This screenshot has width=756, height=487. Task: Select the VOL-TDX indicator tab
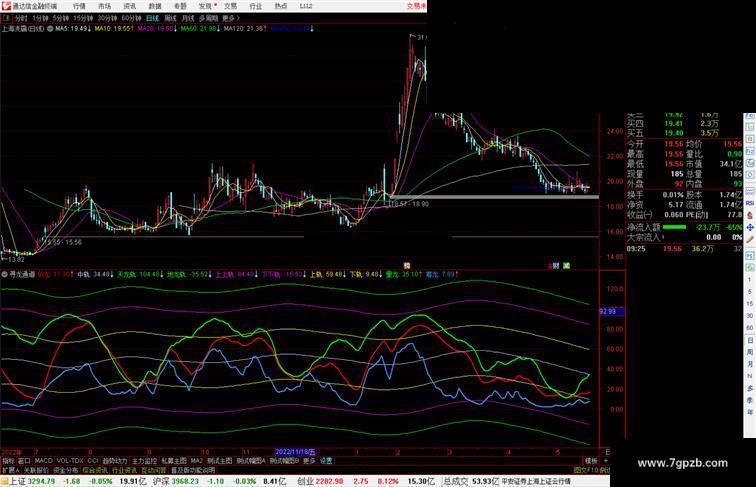tap(70, 461)
